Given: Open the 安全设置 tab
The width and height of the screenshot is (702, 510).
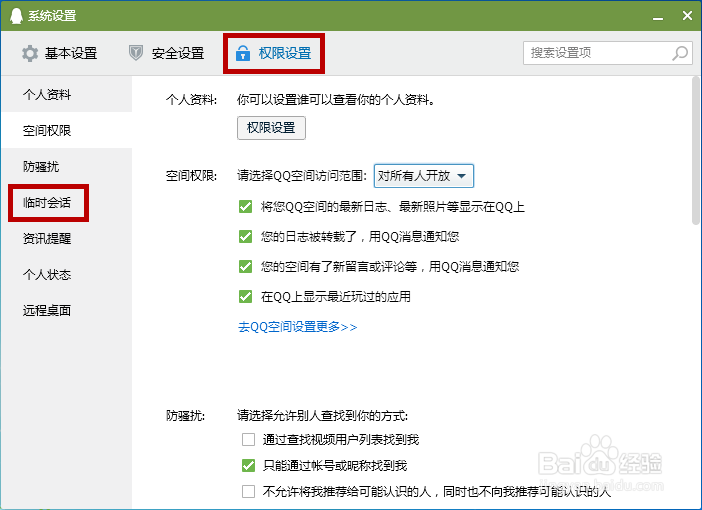Looking at the screenshot, I should pos(167,53).
